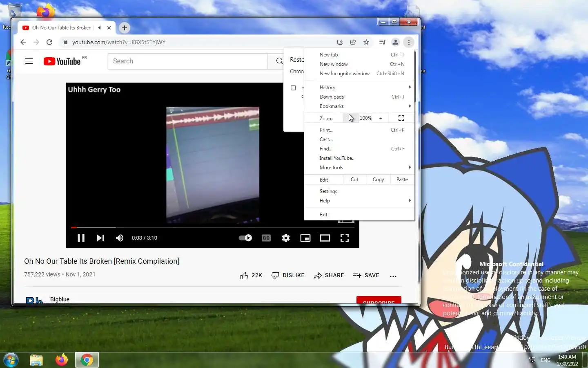The width and height of the screenshot is (588, 368).
Task: Select New tab in Chrome menu
Action: click(359, 55)
